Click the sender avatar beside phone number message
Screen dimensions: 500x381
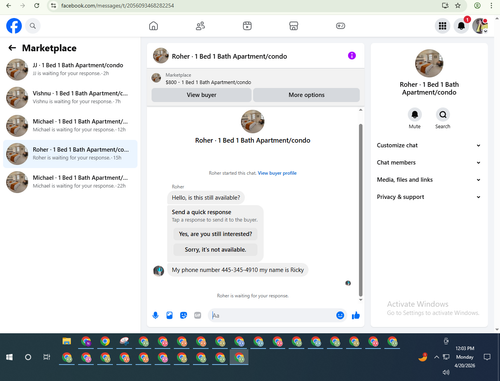[x=158, y=271]
